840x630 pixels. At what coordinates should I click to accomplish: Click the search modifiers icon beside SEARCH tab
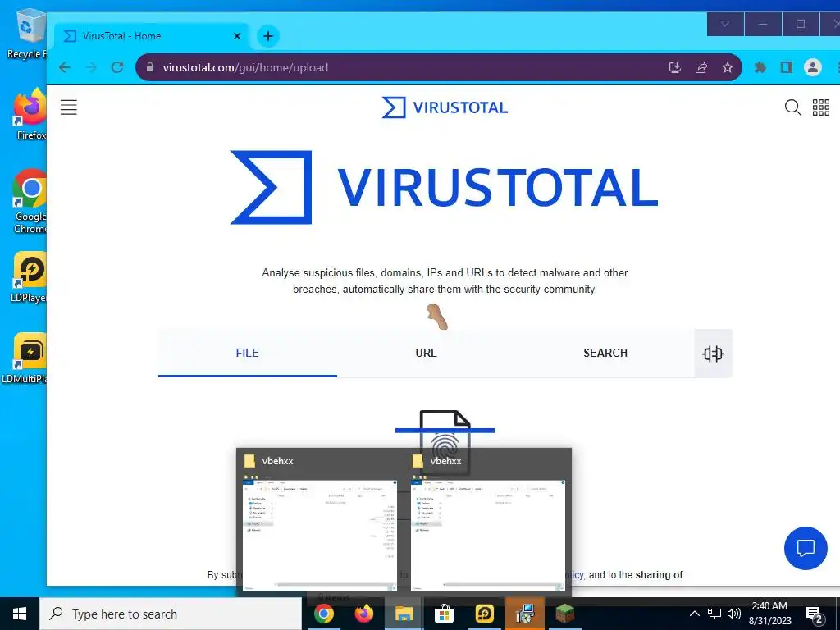click(713, 354)
